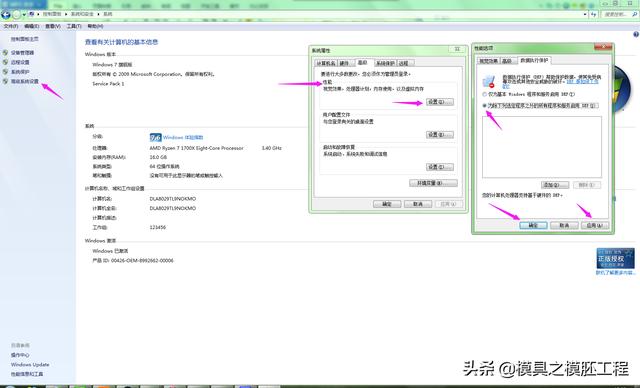The width and height of the screenshot is (640, 388).
Task: Close the 性能选项 dialog with red X
Action: (x=603, y=47)
